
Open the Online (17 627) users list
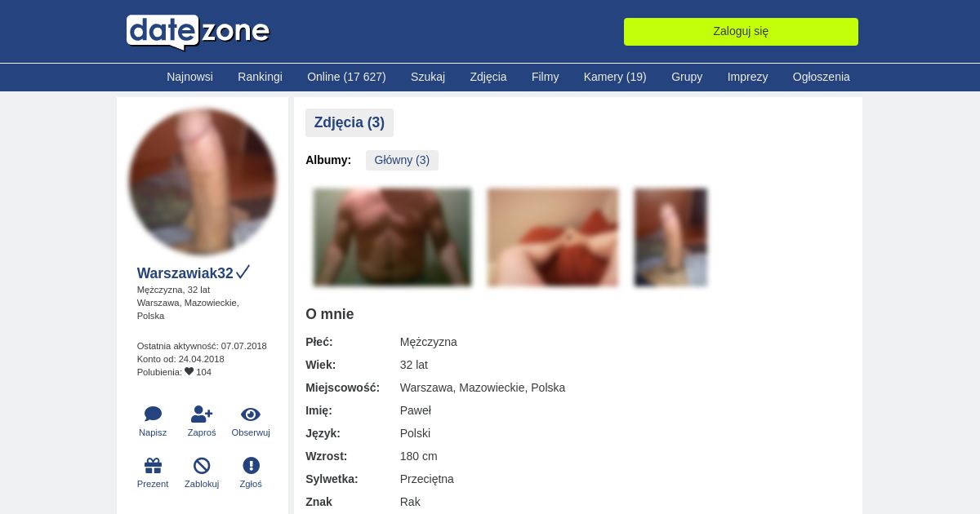point(346,77)
